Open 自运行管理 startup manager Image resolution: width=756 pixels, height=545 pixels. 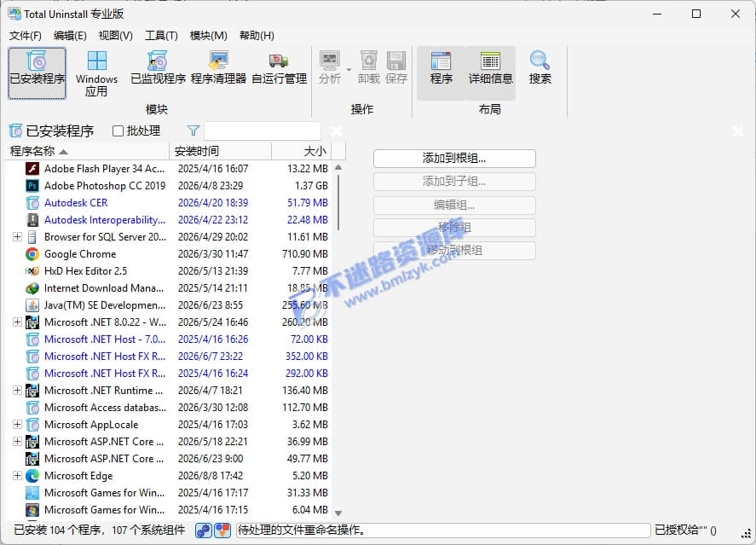(x=280, y=68)
